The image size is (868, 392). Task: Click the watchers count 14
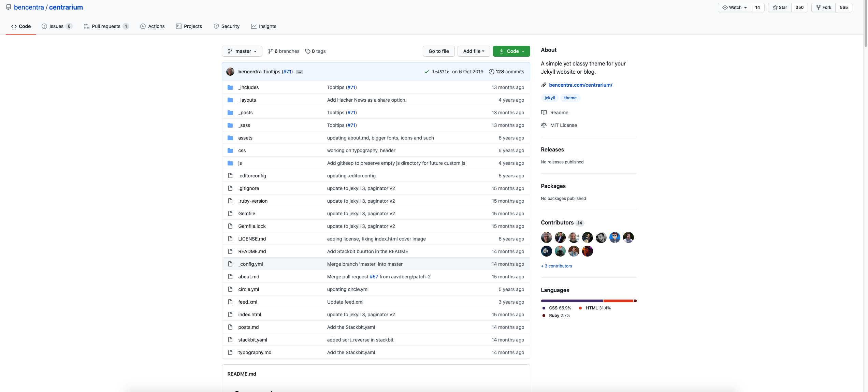coord(757,8)
